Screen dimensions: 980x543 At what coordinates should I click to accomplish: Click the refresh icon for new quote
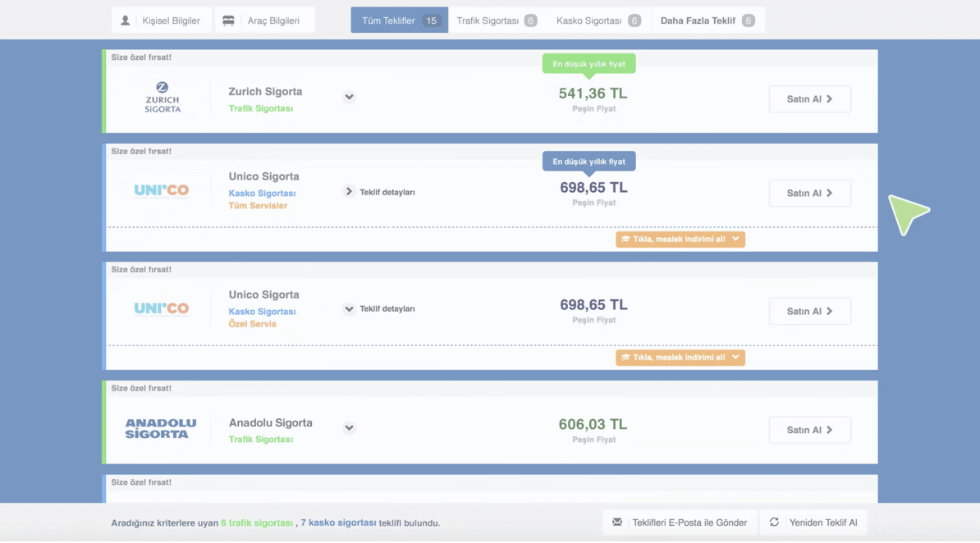(774, 522)
